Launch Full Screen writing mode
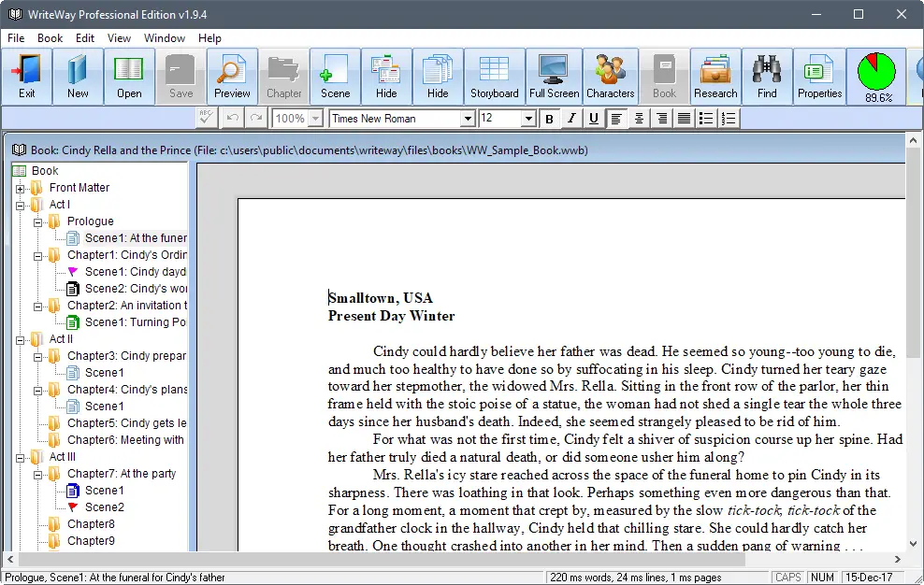 (x=554, y=77)
